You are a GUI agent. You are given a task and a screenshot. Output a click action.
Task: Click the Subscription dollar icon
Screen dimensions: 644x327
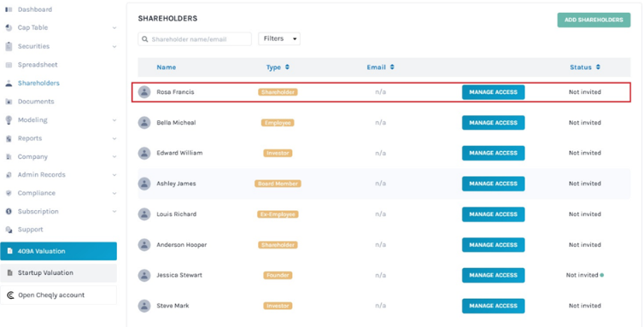coord(9,211)
